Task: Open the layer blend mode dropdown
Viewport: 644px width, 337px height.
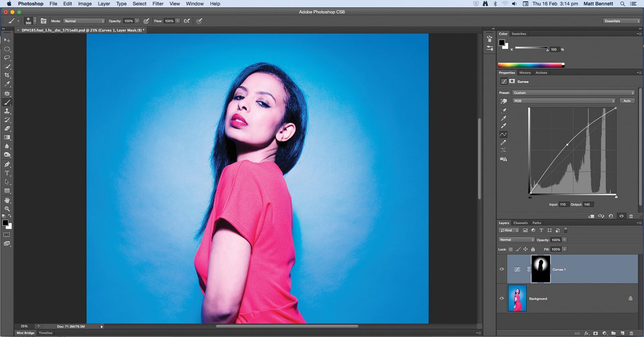Action: pyautogui.click(x=516, y=240)
